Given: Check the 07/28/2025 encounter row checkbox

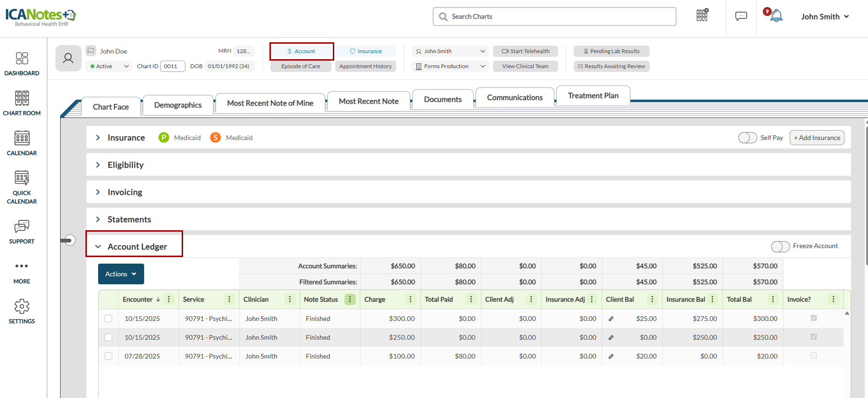Looking at the screenshot, I should 108,356.
